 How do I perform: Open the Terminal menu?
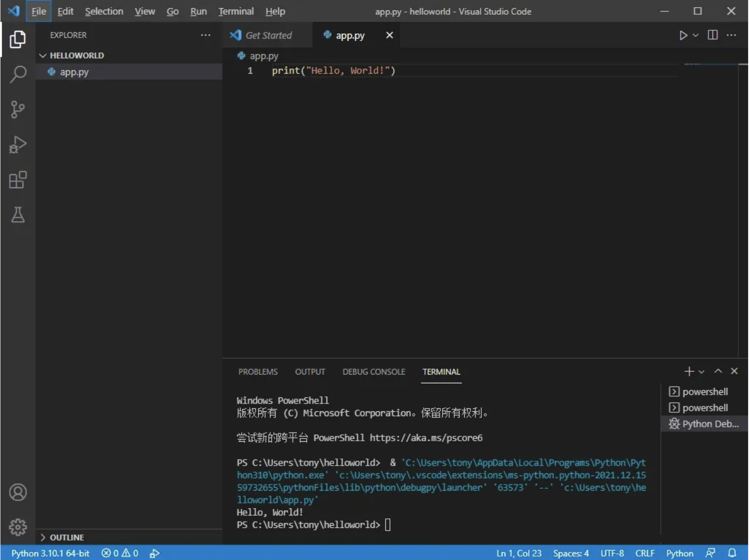point(236,11)
